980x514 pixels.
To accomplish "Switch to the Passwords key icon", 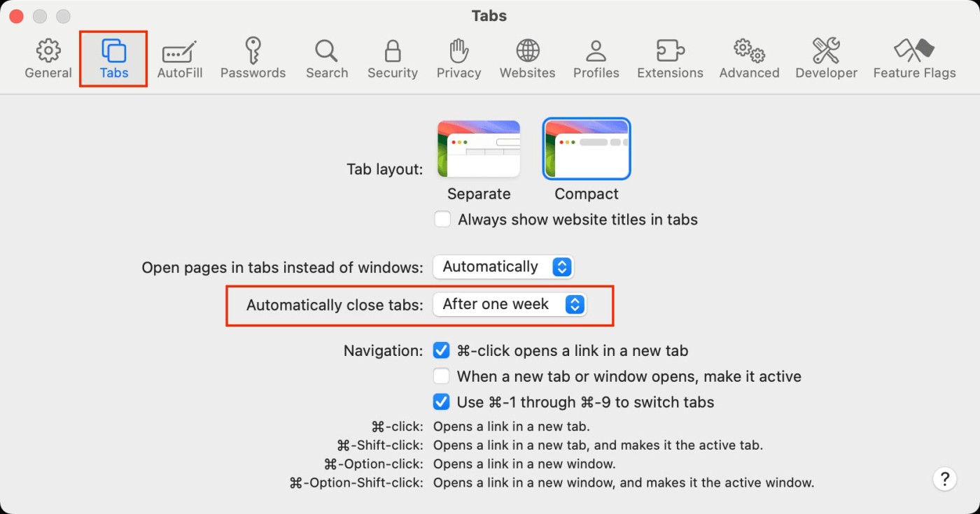I will pyautogui.click(x=253, y=59).
